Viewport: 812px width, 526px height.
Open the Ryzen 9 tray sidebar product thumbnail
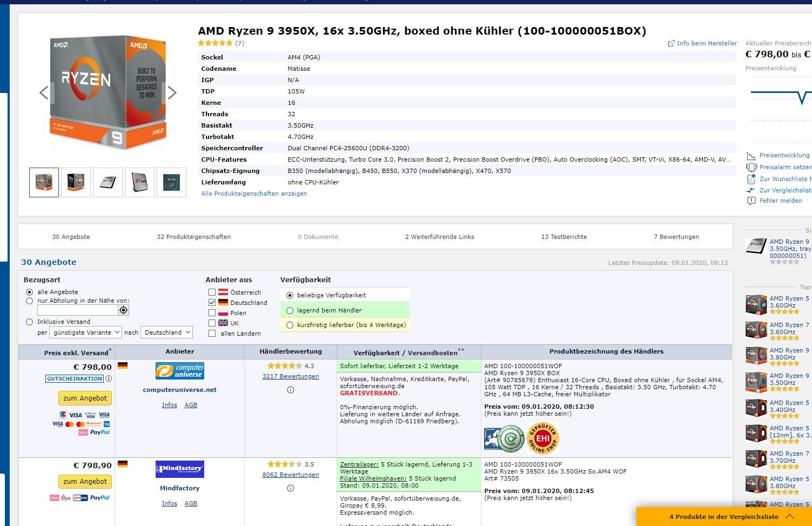pyautogui.click(x=756, y=246)
